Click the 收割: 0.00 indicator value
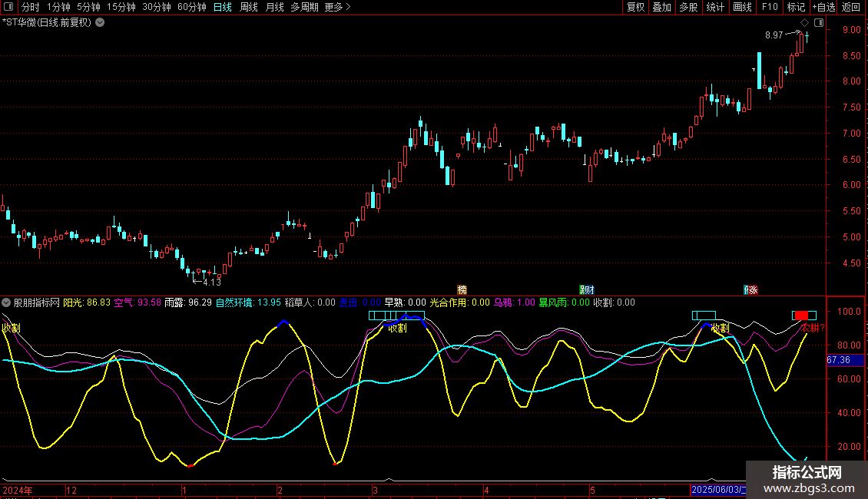Image resolution: width=868 pixels, height=499 pixels. pos(614,302)
